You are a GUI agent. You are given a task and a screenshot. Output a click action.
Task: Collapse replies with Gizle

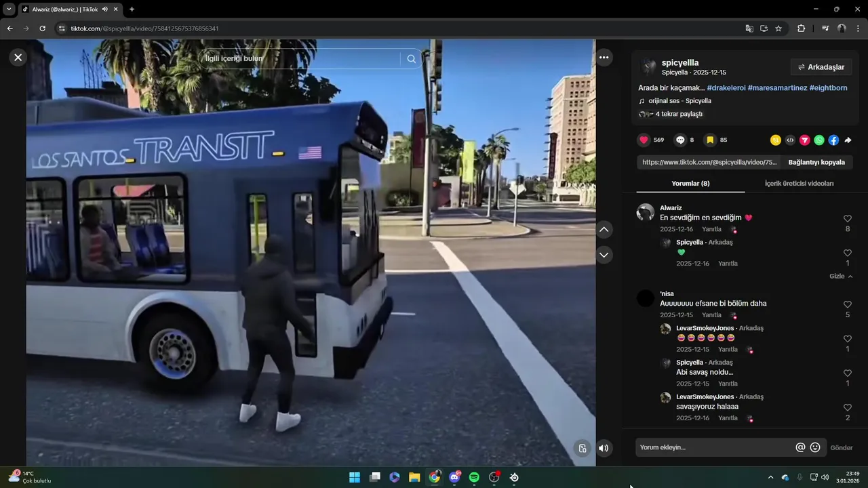coord(841,277)
